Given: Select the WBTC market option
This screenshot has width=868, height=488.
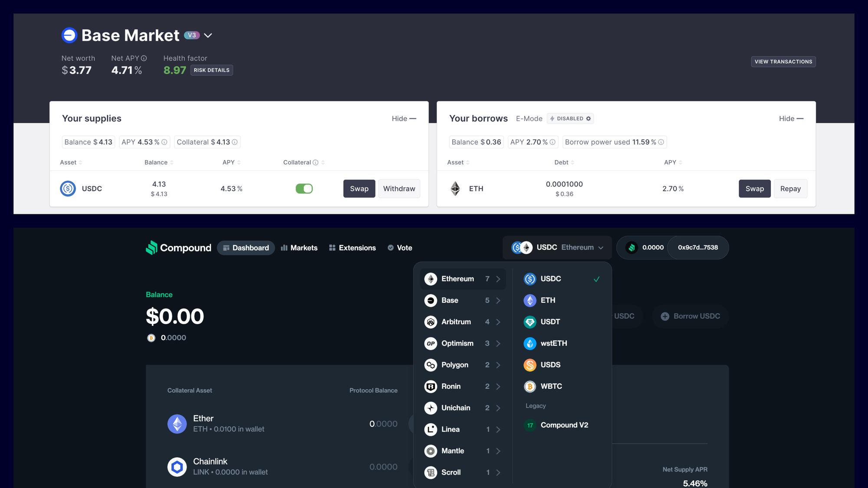Looking at the screenshot, I should click(551, 386).
